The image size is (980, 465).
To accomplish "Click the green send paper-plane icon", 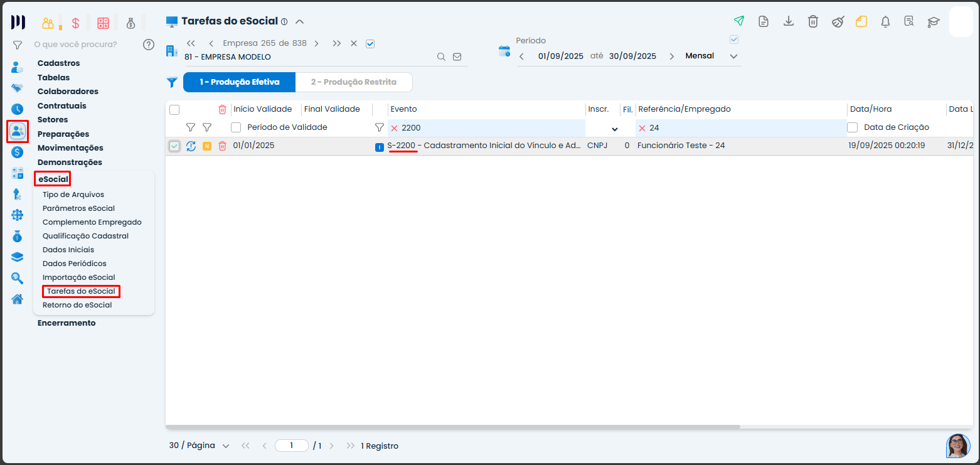I will (739, 21).
